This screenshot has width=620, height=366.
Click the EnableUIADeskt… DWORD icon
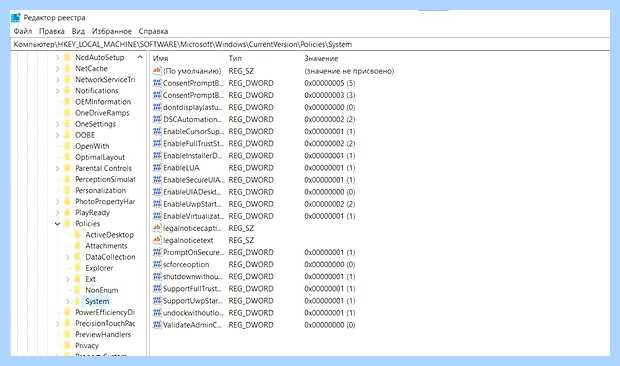pos(157,192)
